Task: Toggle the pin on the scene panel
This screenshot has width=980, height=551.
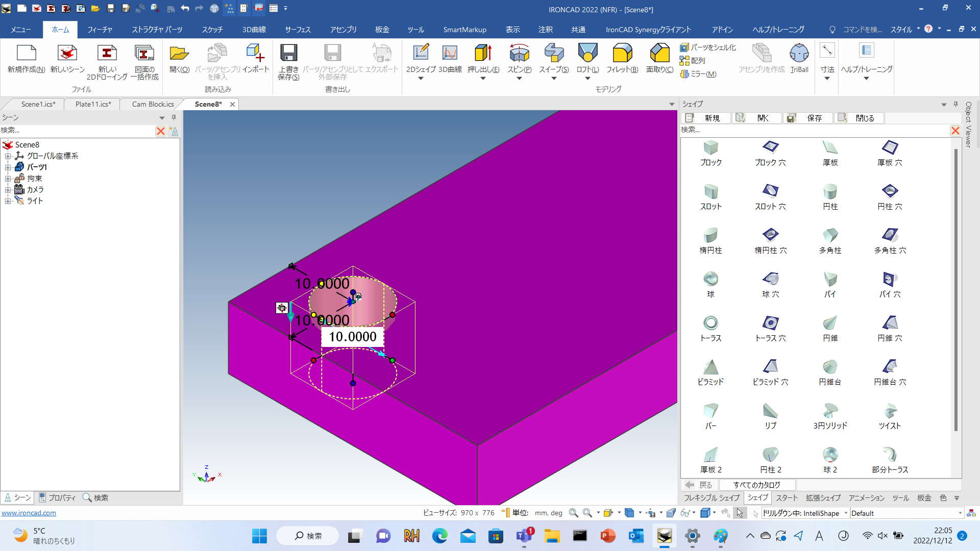Action: point(174,117)
